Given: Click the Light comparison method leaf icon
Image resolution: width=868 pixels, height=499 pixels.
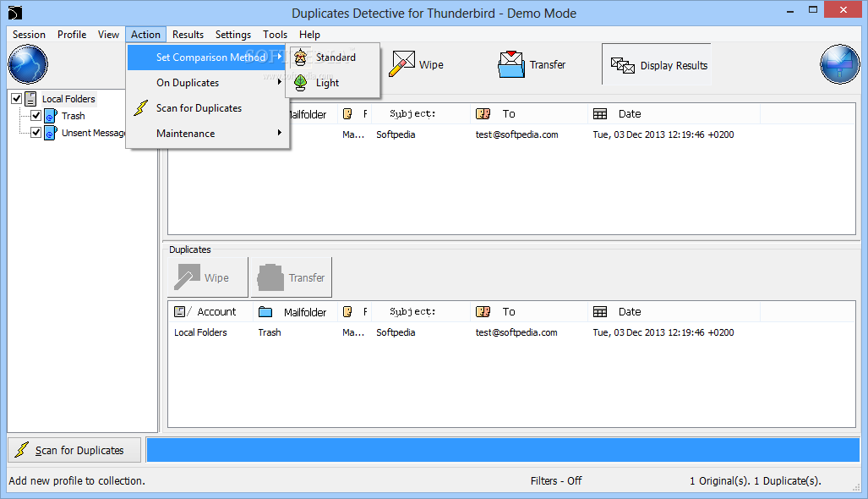Looking at the screenshot, I should 301,83.
